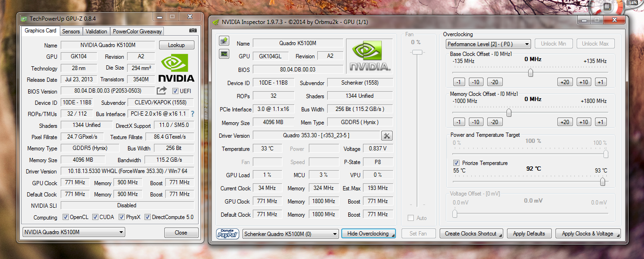Toggle the CUDA checkbox
The width and height of the screenshot is (644, 259).
96,217
